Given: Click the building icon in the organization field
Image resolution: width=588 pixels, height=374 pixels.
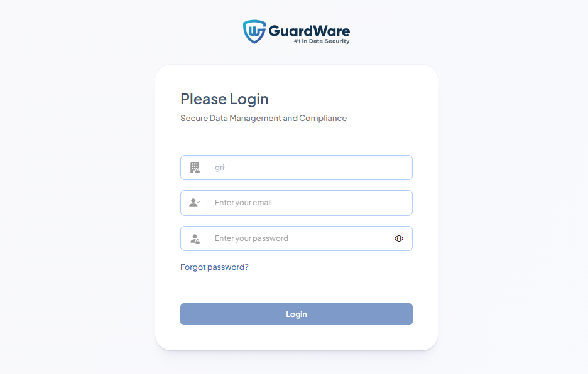Looking at the screenshot, I should (x=195, y=168).
